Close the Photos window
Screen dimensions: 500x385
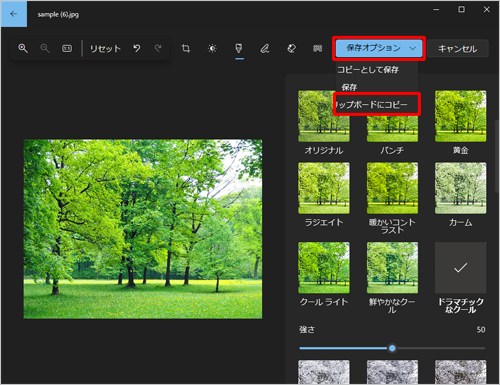coord(487,9)
